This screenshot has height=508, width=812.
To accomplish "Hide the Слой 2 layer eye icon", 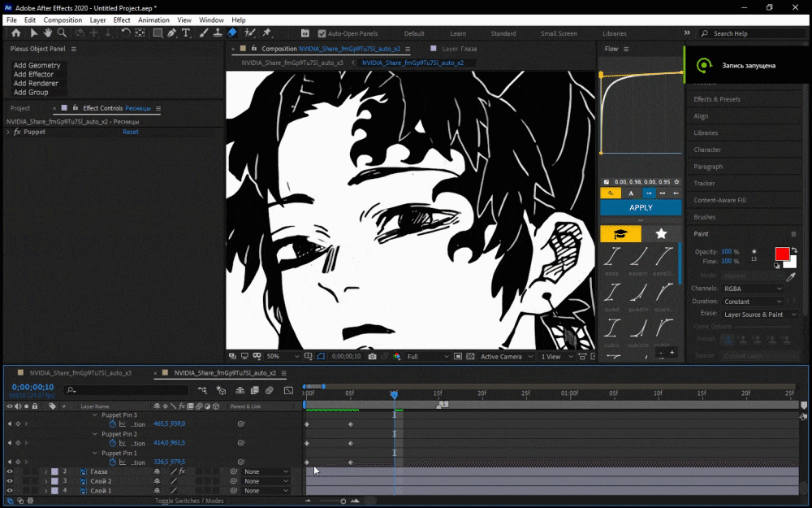I will tap(9, 481).
